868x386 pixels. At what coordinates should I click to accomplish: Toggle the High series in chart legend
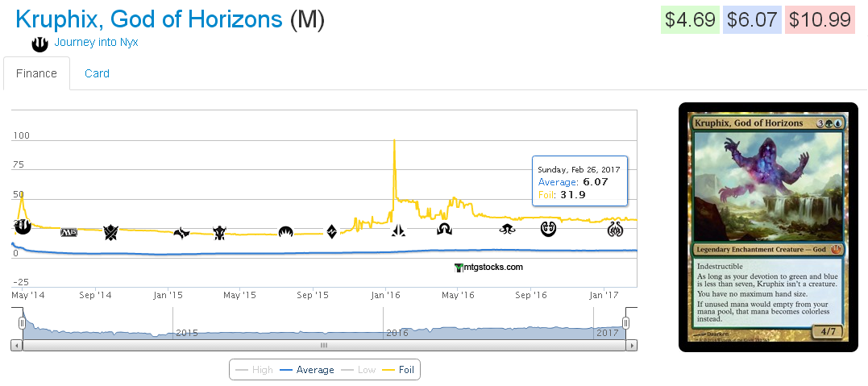tap(254, 369)
